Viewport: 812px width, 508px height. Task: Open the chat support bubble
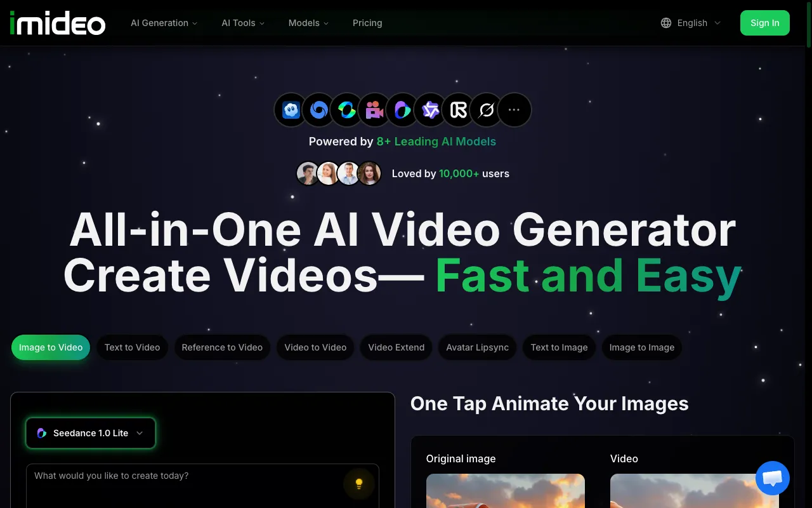point(773,478)
